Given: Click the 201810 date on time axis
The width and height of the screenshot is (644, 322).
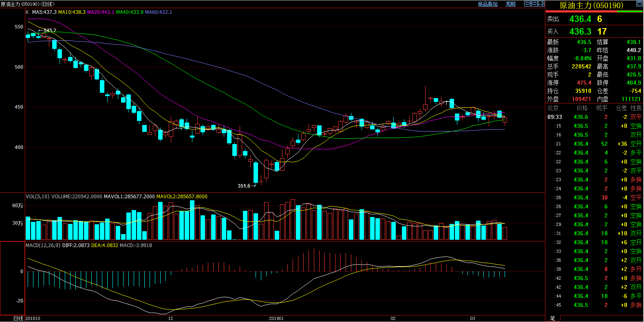Looking at the screenshot, I should pos(33,318).
